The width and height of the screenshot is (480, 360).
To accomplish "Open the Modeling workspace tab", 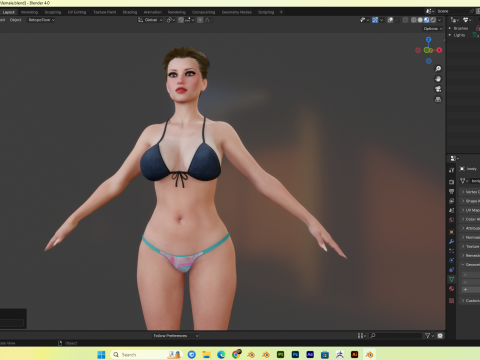I will pyautogui.click(x=29, y=12).
